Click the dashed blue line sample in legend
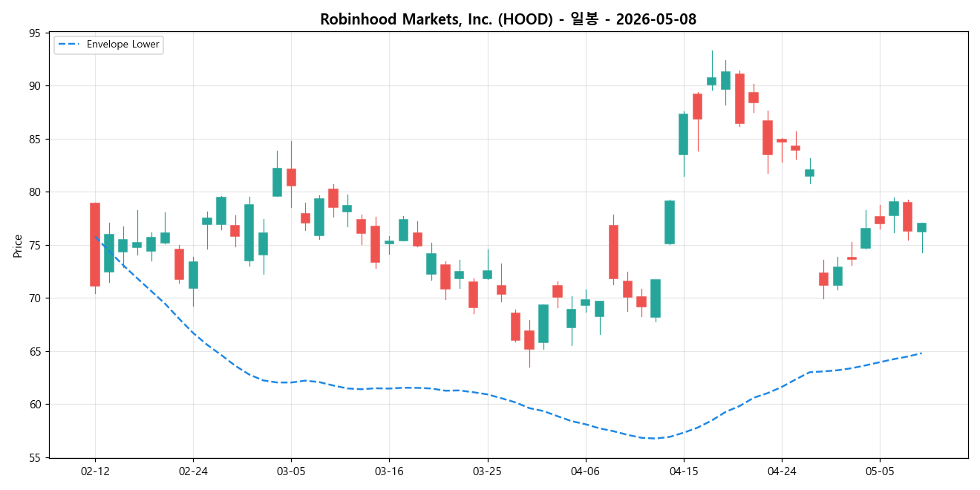Viewport: 980px width, 490px height. (68, 45)
